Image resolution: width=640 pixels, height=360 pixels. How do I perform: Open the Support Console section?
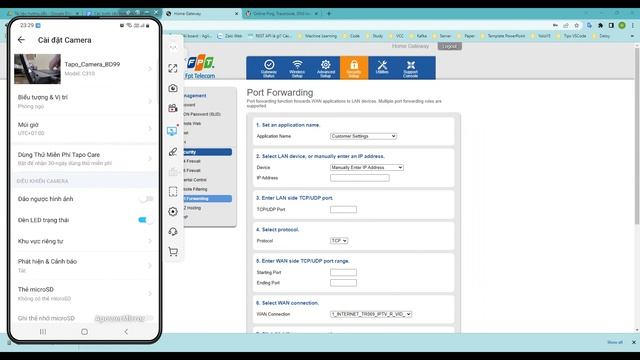(411, 68)
